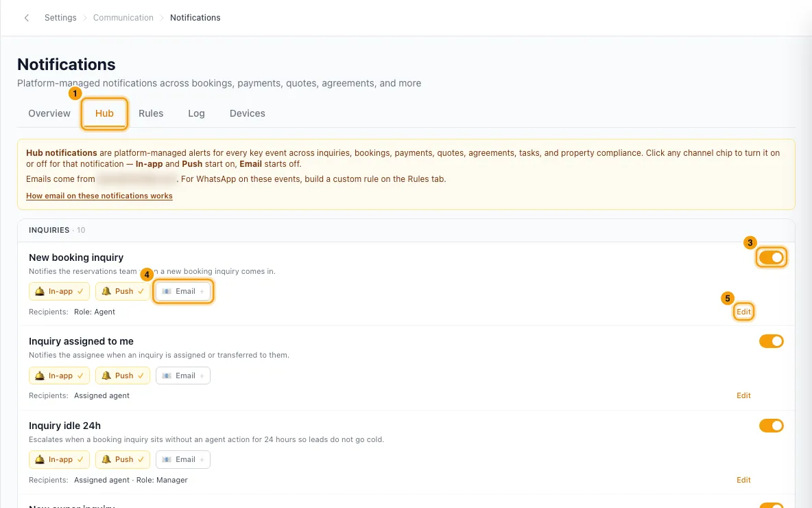Toggle In-app chip for New booking inquiry

click(59, 291)
